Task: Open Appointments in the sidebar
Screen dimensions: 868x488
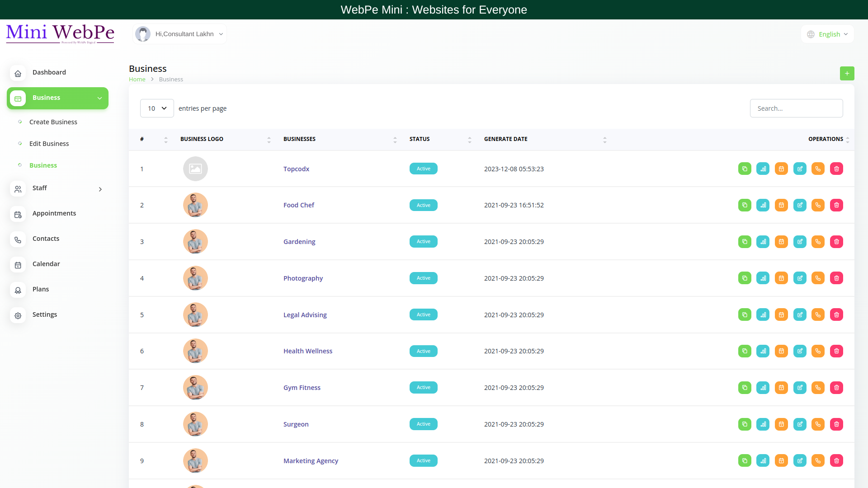Action: pyautogui.click(x=54, y=213)
